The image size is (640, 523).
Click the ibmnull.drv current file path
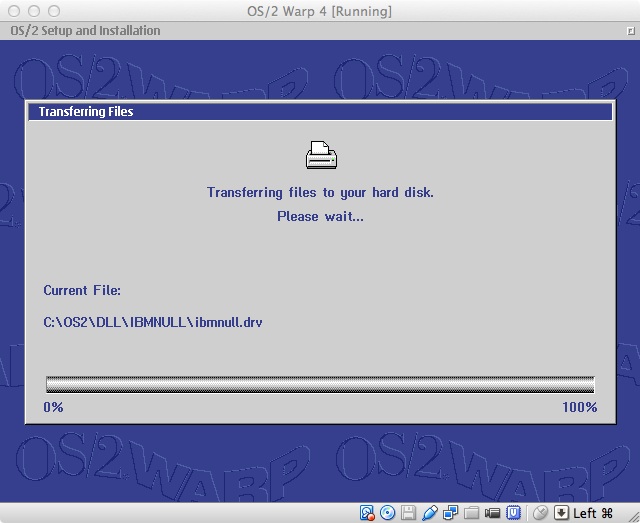point(153,322)
